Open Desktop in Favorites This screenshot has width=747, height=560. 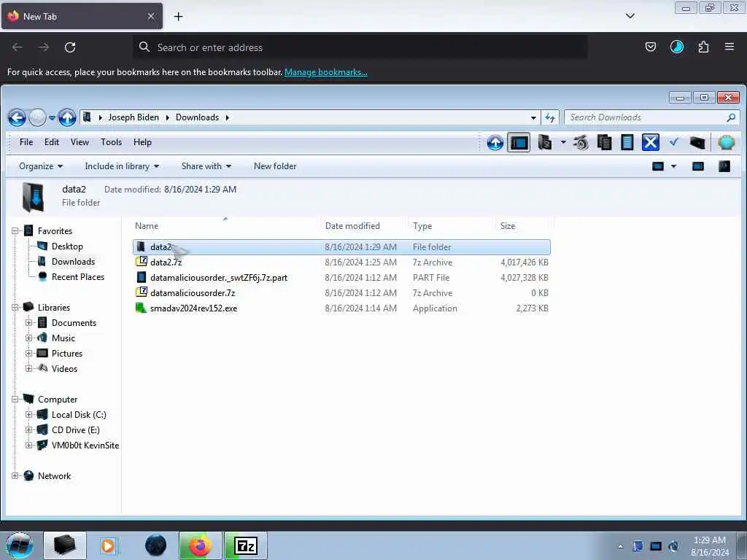pos(67,246)
